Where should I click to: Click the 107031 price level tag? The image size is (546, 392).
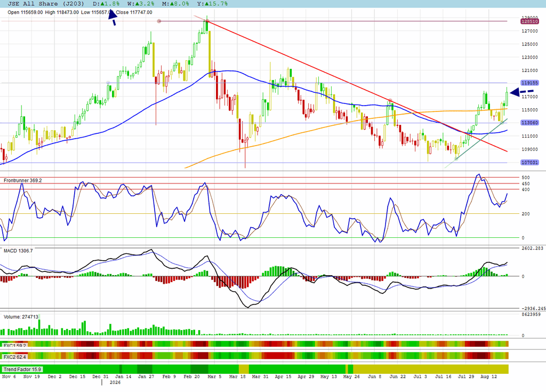pos(529,162)
